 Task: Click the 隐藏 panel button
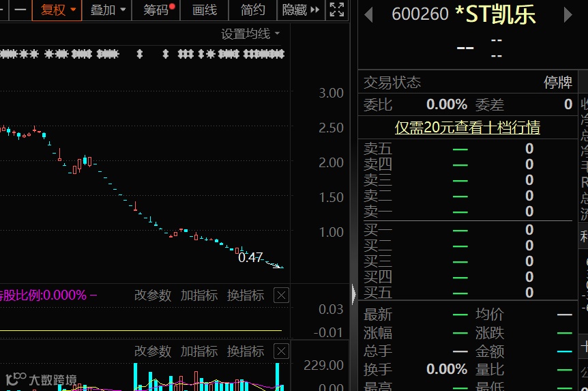tap(301, 10)
